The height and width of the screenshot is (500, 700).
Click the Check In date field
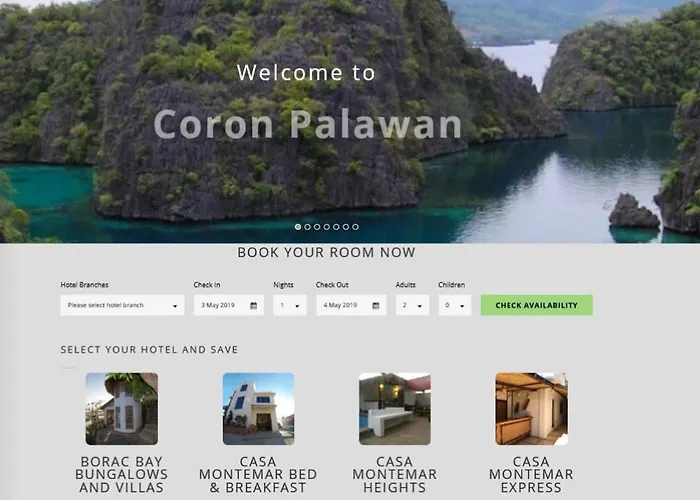pos(229,305)
